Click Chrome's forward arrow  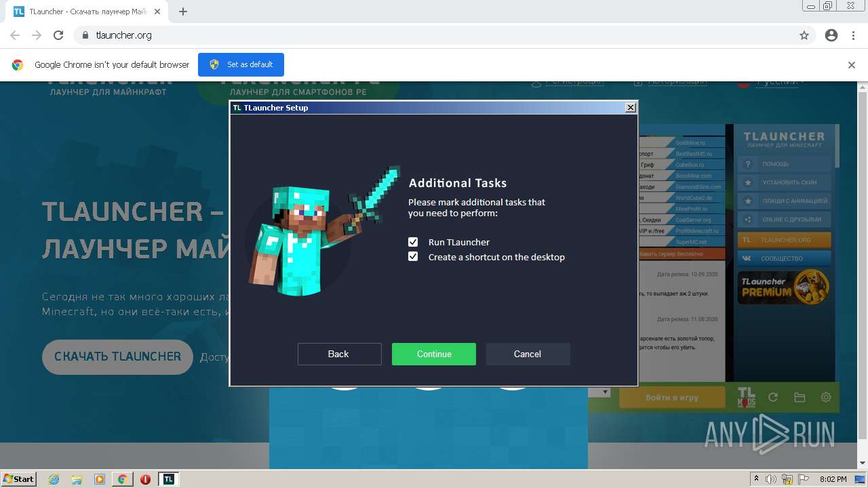click(x=37, y=35)
